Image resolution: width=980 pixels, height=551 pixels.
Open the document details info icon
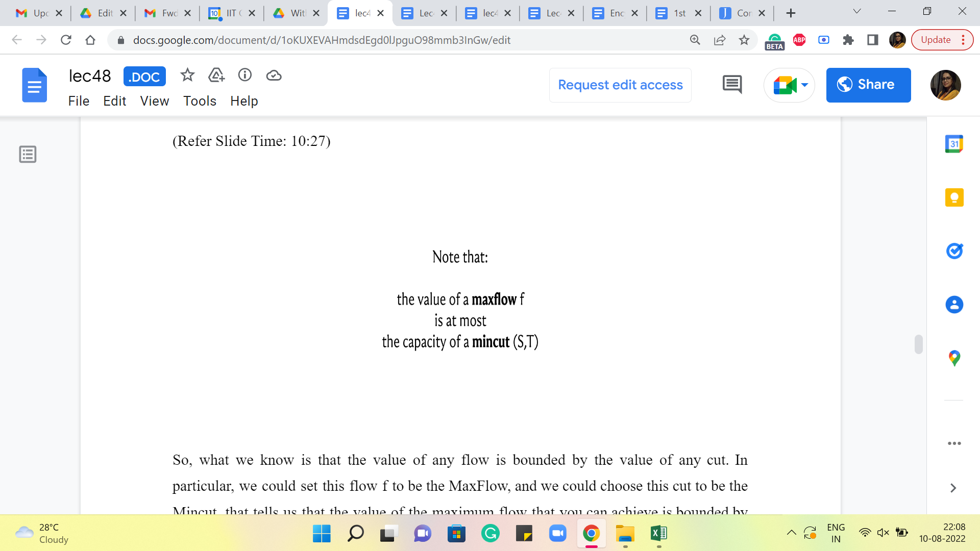coord(245,76)
